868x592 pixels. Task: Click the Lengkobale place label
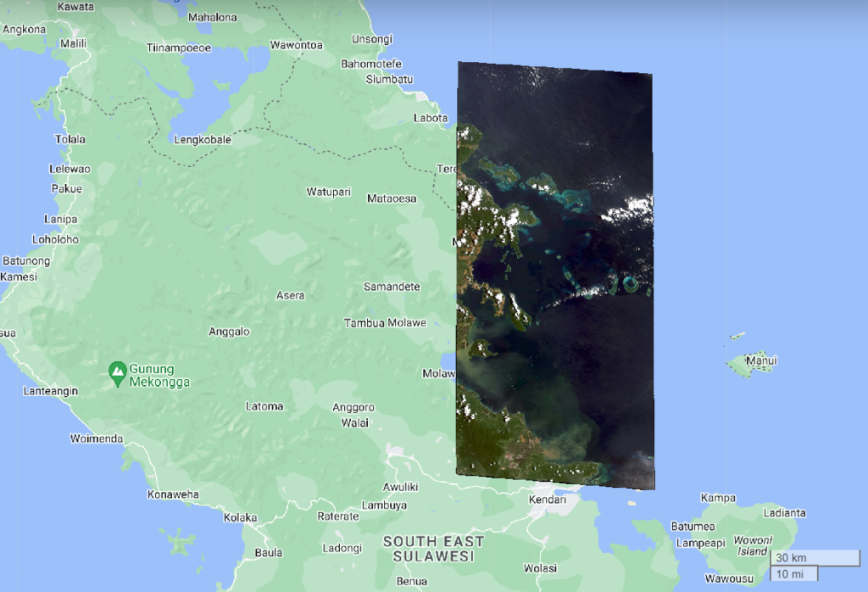click(202, 140)
